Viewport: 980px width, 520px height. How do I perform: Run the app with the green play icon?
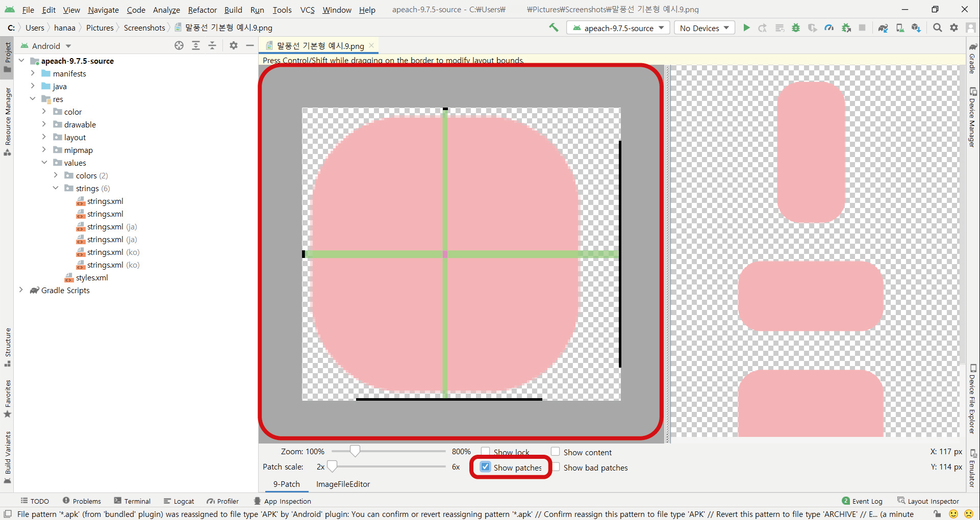tap(746, 28)
